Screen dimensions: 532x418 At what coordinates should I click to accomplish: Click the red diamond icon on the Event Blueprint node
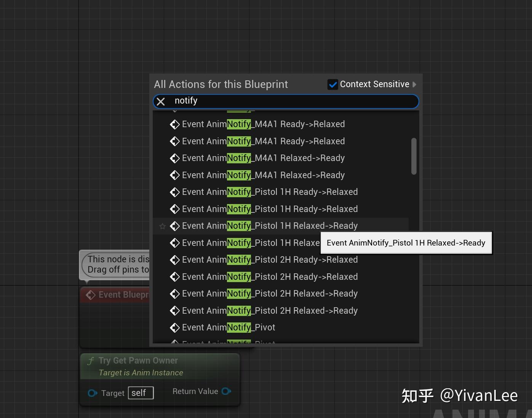(x=91, y=294)
